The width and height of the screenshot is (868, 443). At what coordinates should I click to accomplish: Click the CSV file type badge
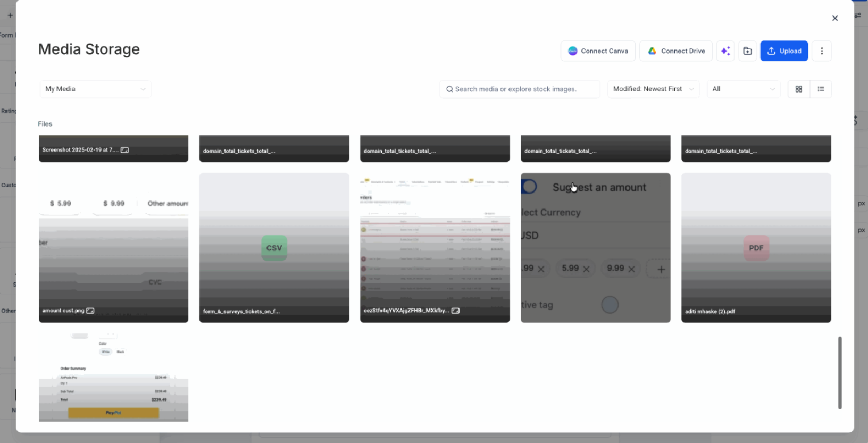coord(274,248)
